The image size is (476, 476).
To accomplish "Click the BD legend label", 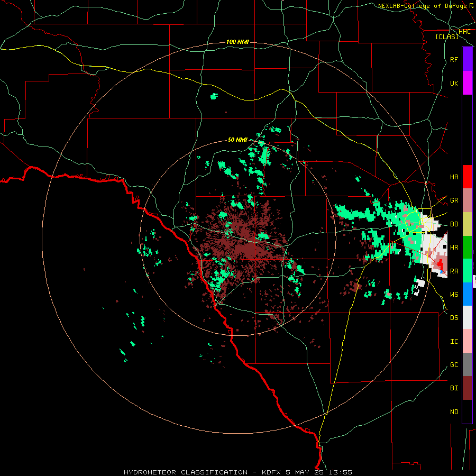I will pyautogui.click(x=454, y=224).
